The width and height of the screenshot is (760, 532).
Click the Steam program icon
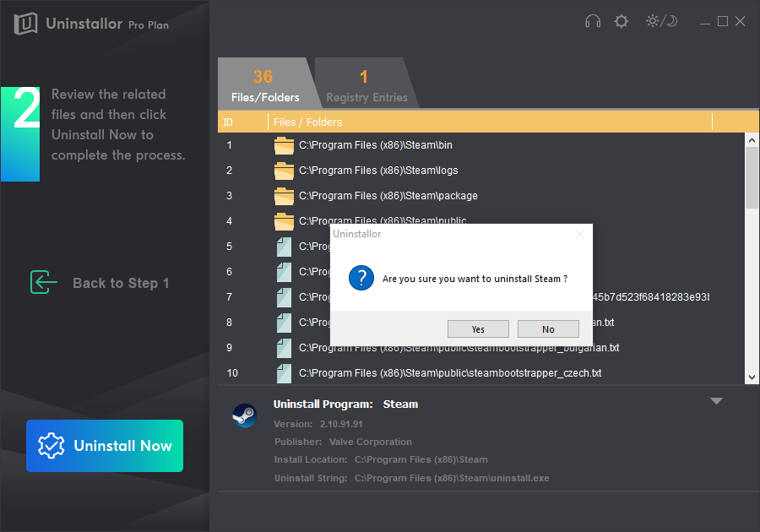[245, 415]
